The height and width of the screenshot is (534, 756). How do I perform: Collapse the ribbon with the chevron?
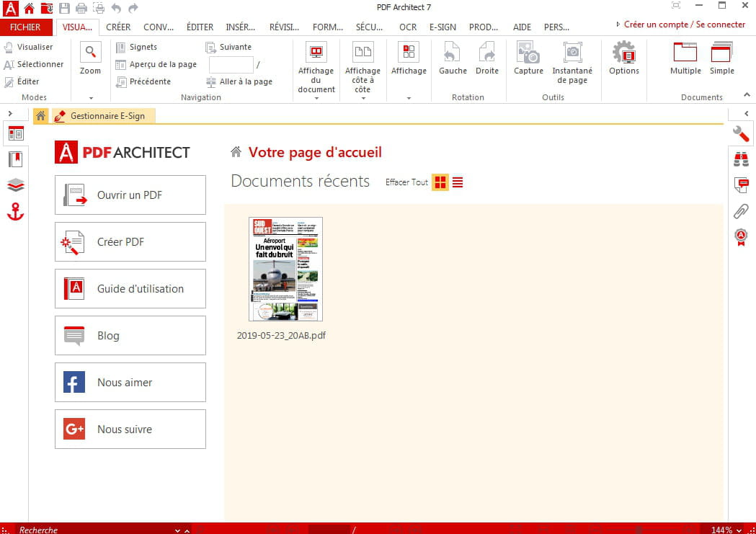pos(747,95)
